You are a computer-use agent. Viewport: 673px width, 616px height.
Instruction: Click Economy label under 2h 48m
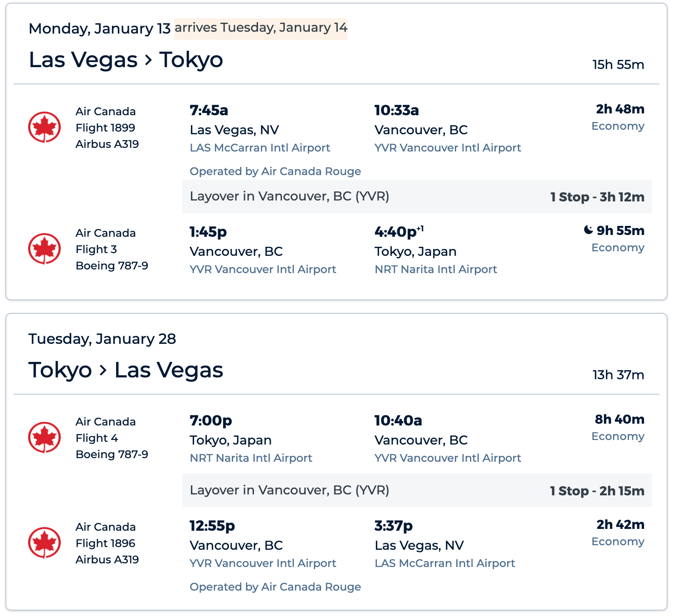point(618,126)
